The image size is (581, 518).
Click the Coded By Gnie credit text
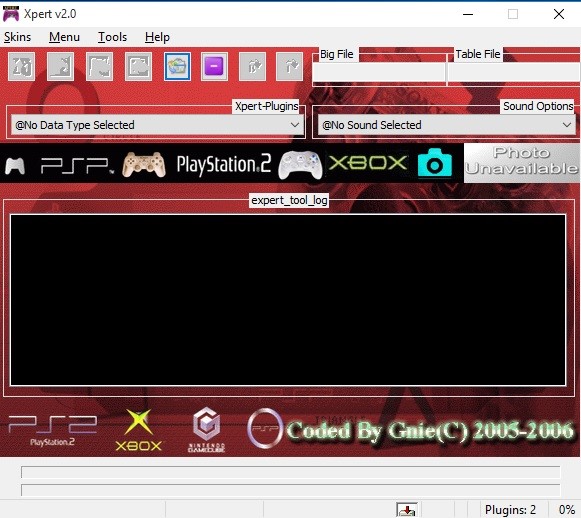point(430,431)
